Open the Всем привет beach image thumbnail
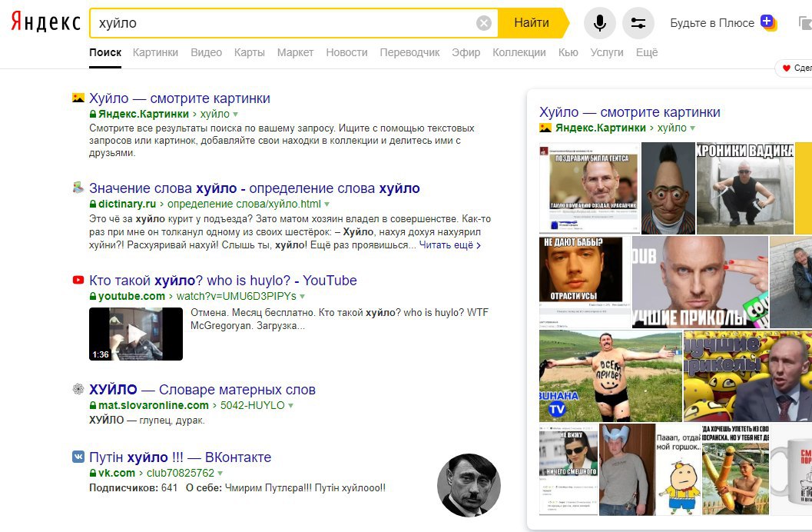 (611, 376)
